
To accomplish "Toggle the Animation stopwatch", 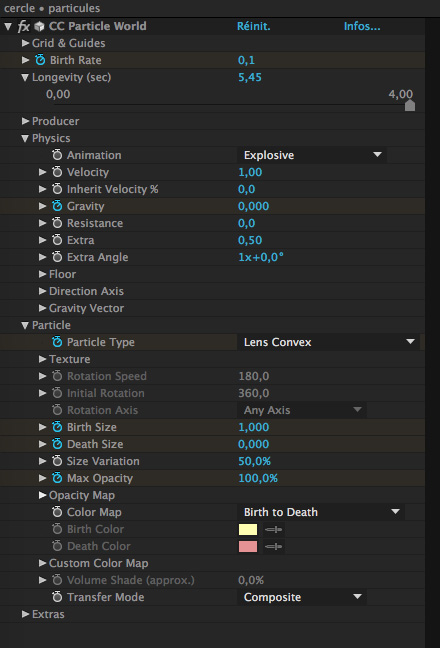I will point(57,155).
